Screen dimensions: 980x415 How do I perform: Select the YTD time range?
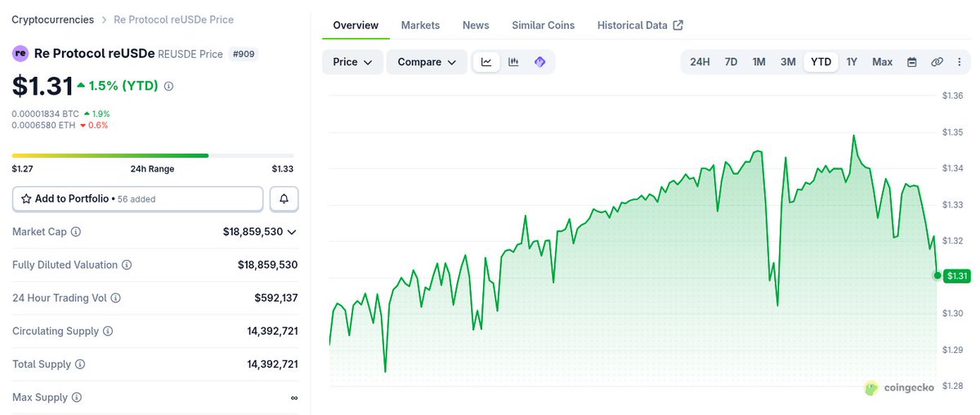tap(821, 62)
